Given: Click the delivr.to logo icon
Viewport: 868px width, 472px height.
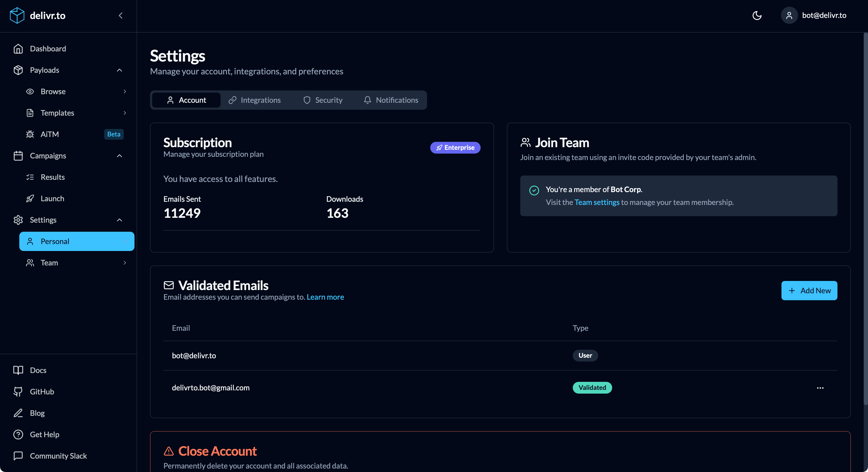Looking at the screenshot, I should [17, 15].
